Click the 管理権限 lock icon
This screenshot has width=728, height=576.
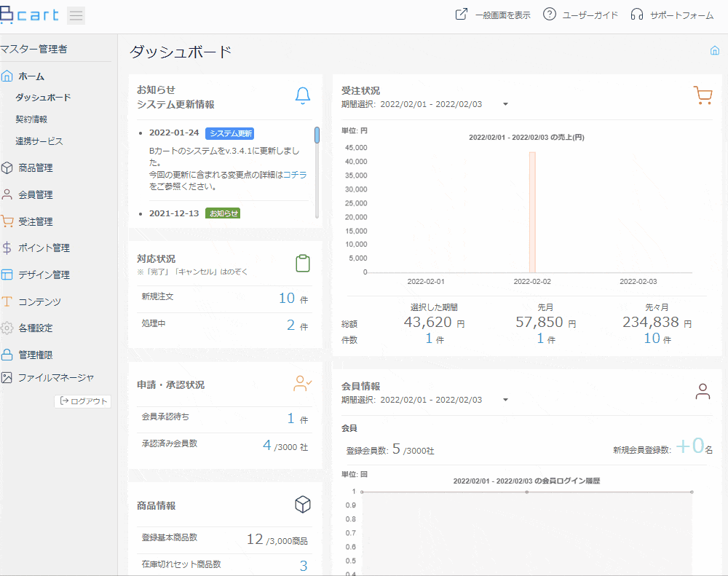[x=7, y=355]
